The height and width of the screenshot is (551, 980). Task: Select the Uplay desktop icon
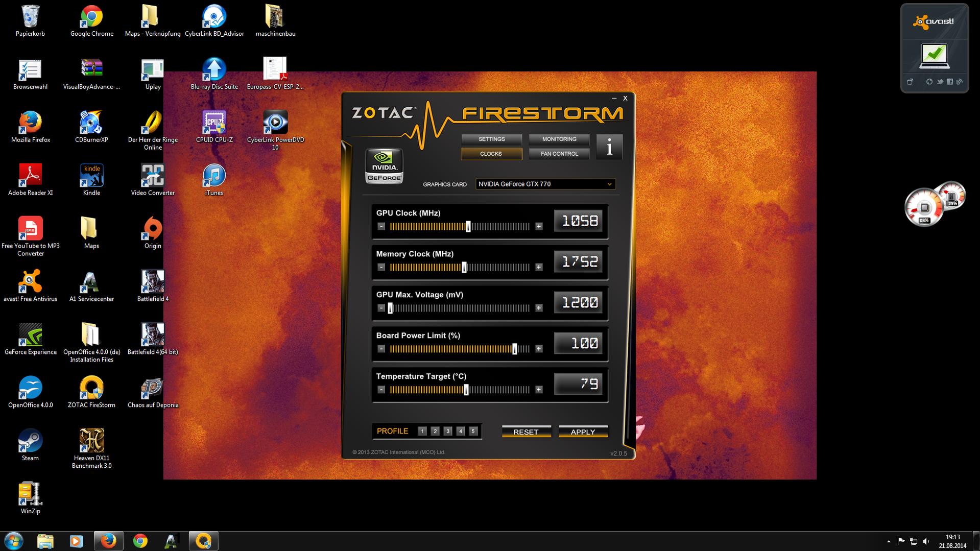(x=153, y=74)
